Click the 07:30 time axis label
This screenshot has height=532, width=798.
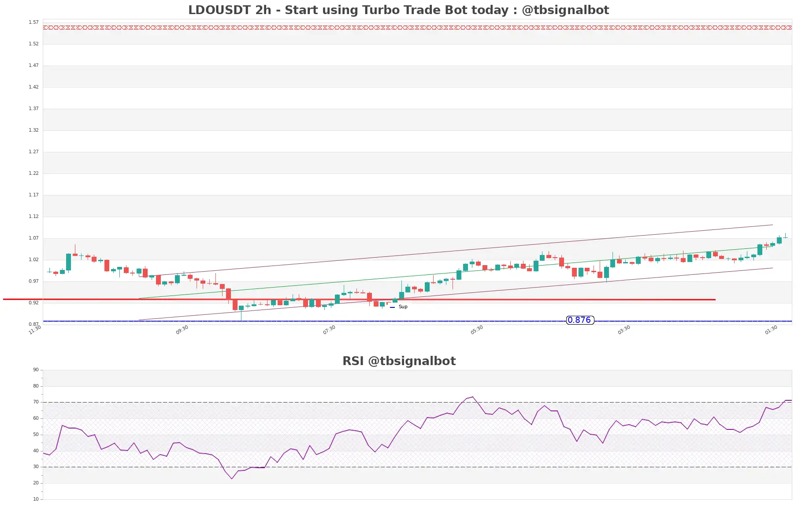[x=329, y=330]
